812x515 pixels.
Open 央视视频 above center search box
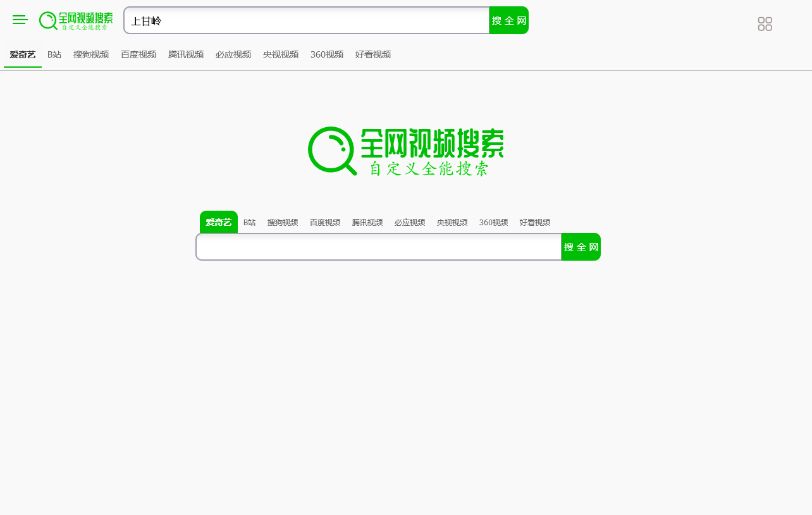(452, 223)
